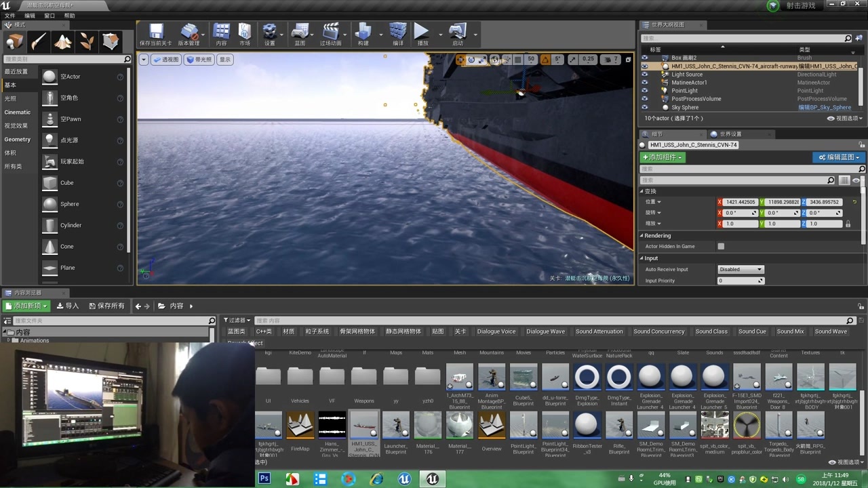Open the 文件 file menu
The height and width of the screenshot is (488, 868).
pos(9,16)
